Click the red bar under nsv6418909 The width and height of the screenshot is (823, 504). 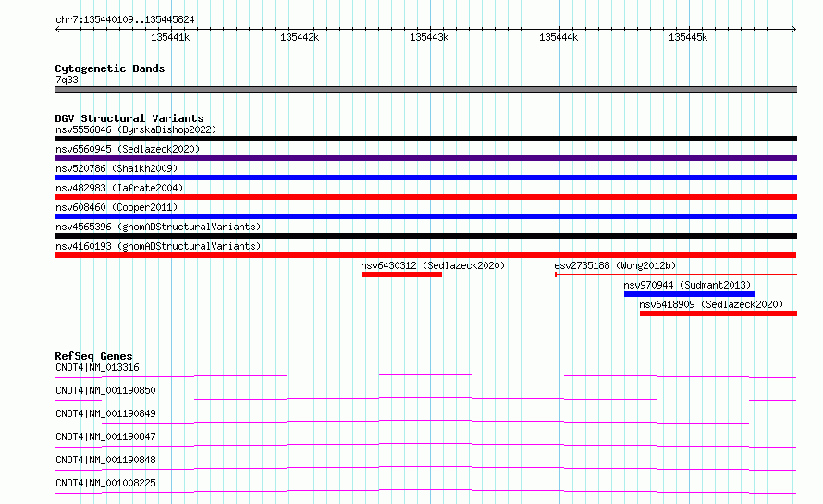(719, 313)
